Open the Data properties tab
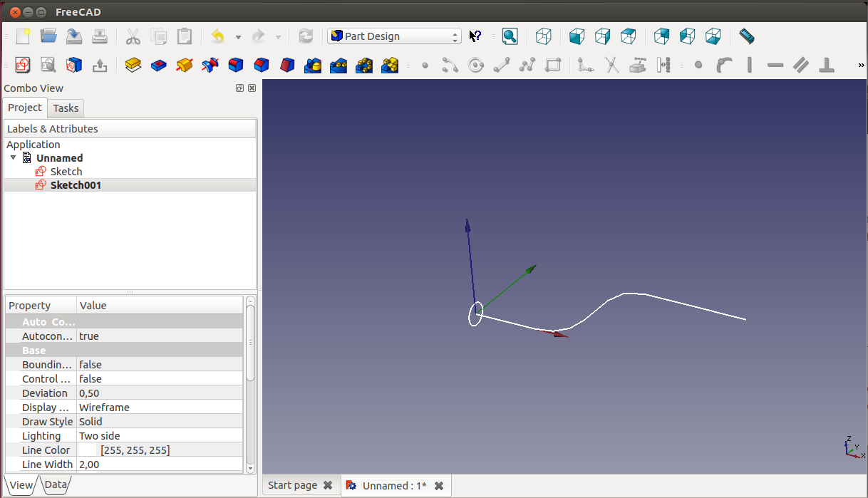The height and width of the screenshot is (498, 868). (x=56, y=485)
